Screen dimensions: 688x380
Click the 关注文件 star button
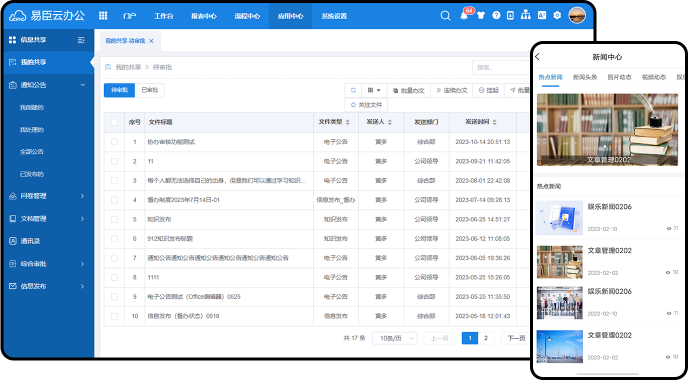[366, 105]
